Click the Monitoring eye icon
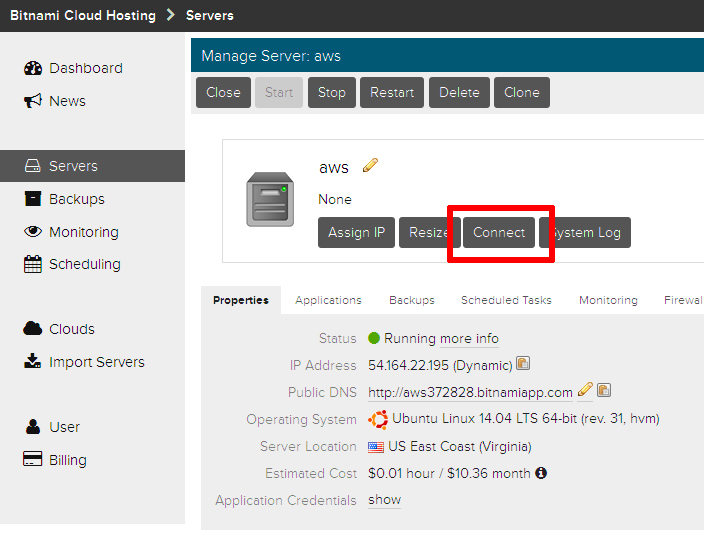Image resolution: width=704 pixels, height=533 pixels. coord(33,232)
